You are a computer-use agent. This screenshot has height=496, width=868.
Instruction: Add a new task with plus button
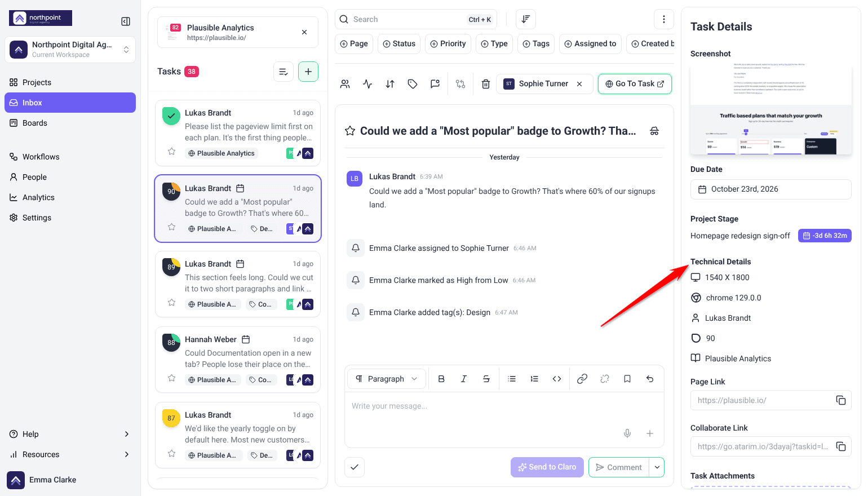pyautogui.click(x=308, y=72)
